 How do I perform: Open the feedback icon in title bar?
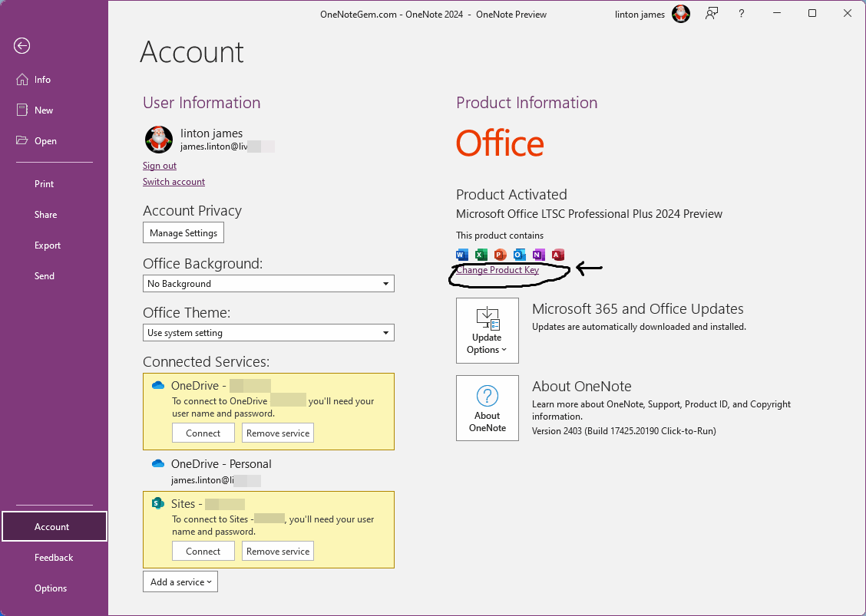click(712, 14)
